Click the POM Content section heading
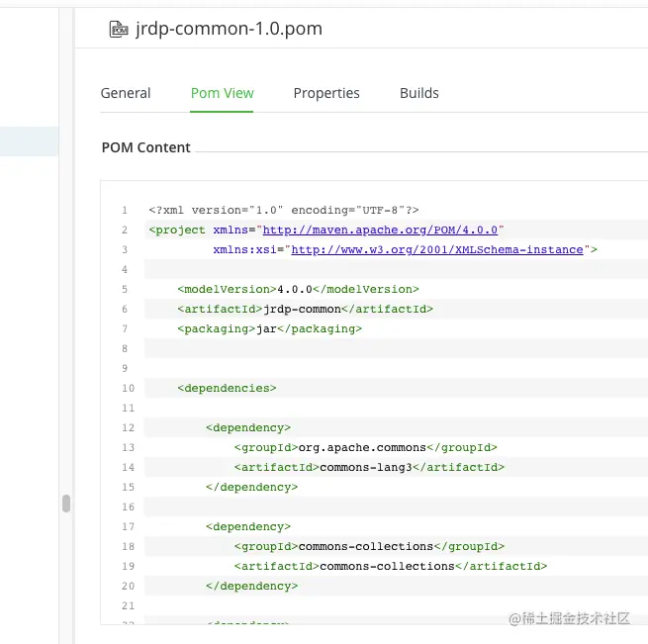The height and width of the screenshot is (644, 648). click(146, 147)
